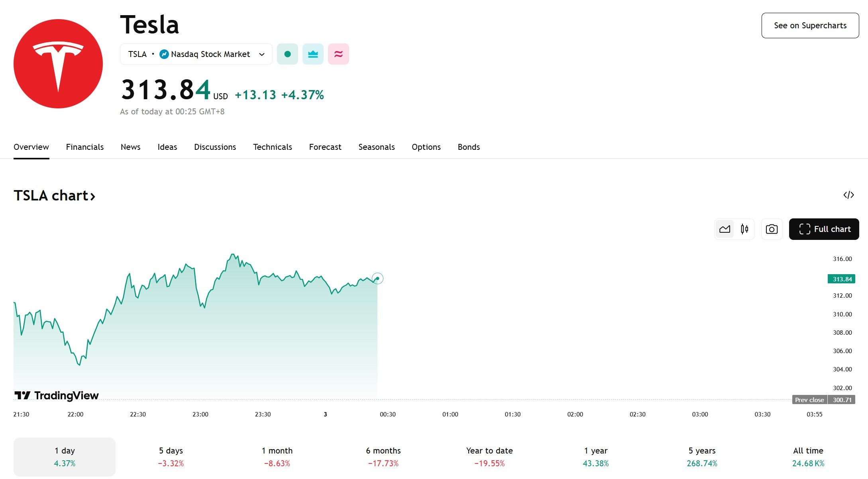Open the embed code icon

click(x=848, y=195)
